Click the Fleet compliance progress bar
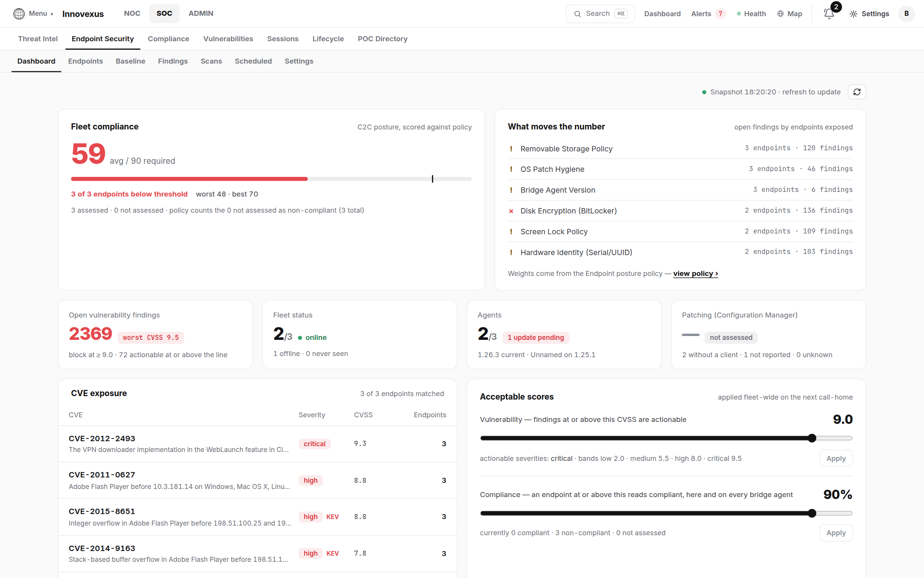The height and width of the screenshot is (578, 924). (271, 179)
